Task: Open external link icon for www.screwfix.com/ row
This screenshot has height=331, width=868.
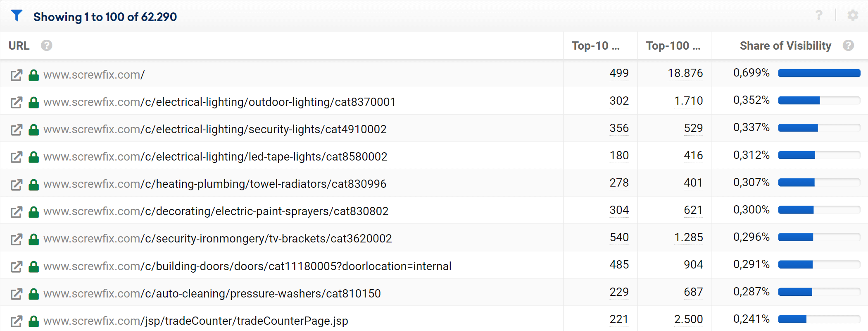Action: (x=17, y=75)
